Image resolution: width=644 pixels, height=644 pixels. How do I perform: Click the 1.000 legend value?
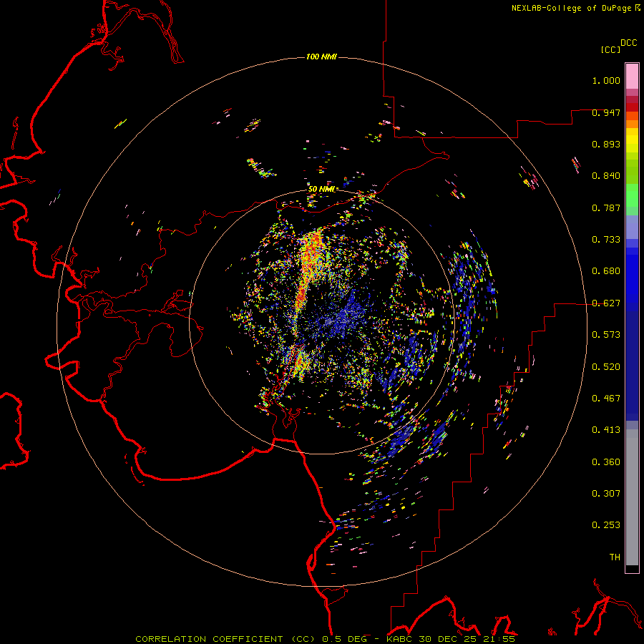(x=606, y=80)
